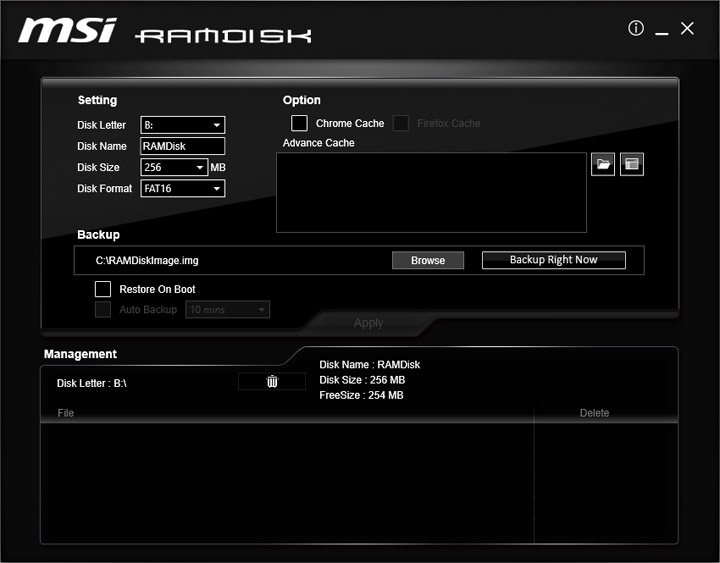Click the Advance Cache list box
Image resolution: width=720 pixels, height=563 pixels.
431,192
